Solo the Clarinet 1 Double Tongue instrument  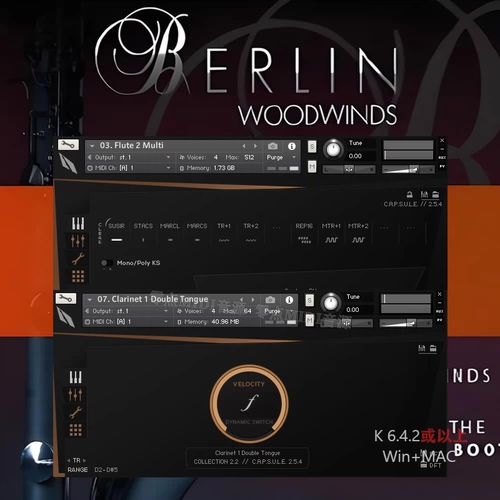(x=310, y=300)
